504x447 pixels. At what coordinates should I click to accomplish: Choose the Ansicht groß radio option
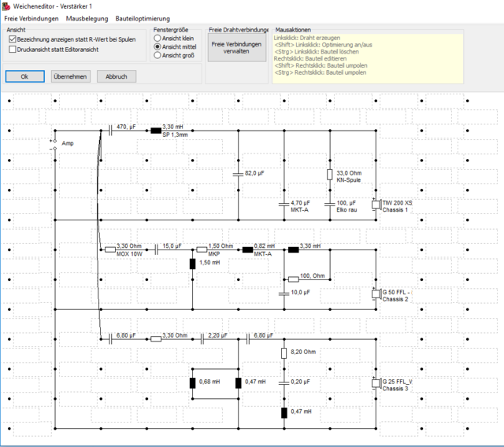pos(157,55)
